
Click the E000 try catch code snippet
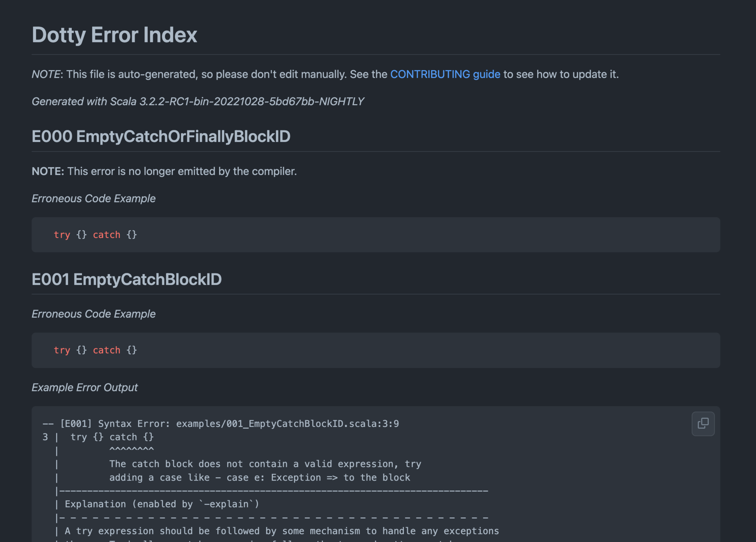click(96, 235)
